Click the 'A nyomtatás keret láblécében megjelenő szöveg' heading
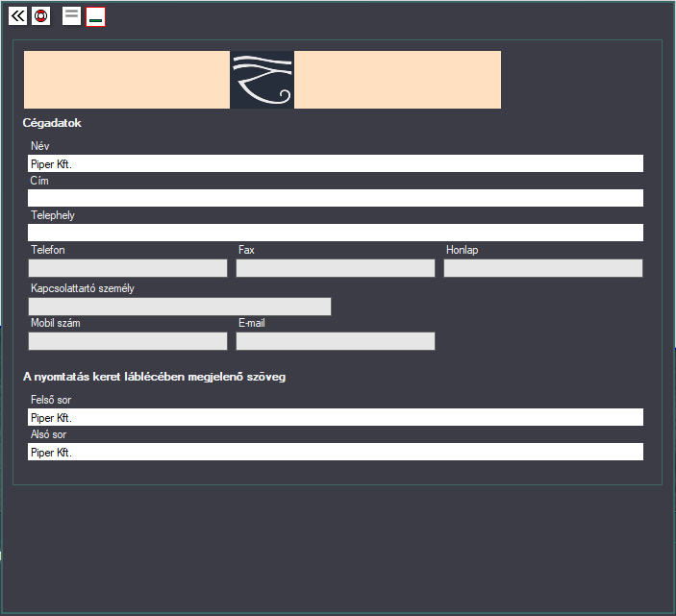This screenshot has height=616, width=676. [155, 377]
